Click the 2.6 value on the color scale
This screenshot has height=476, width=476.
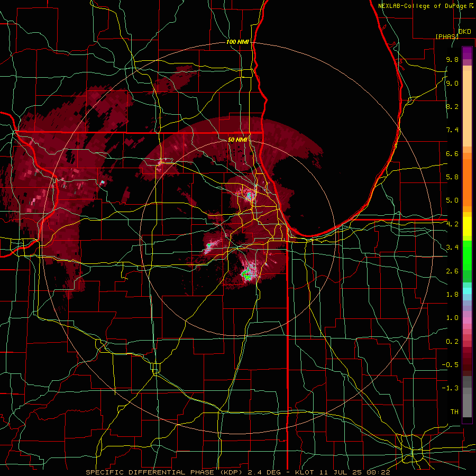tap(452, 271)
